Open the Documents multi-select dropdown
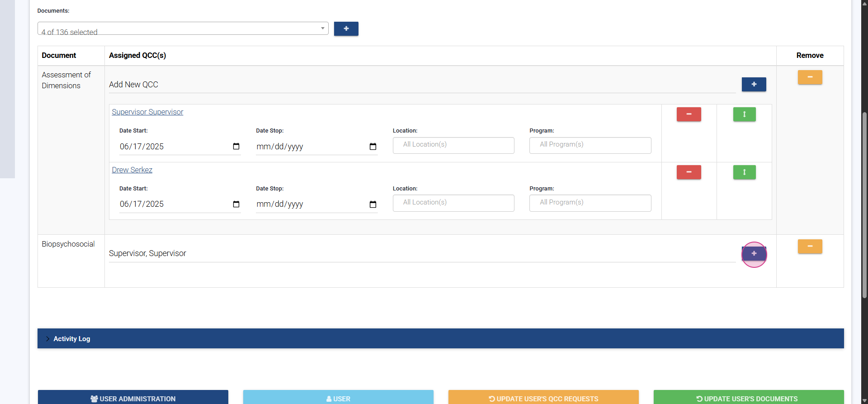 click(x=183, y=29)
